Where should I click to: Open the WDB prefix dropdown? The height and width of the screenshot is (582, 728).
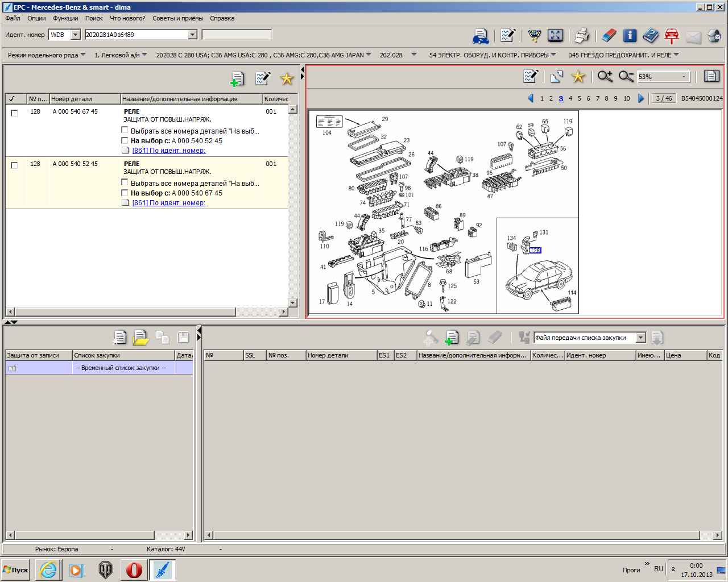point(76,35)
